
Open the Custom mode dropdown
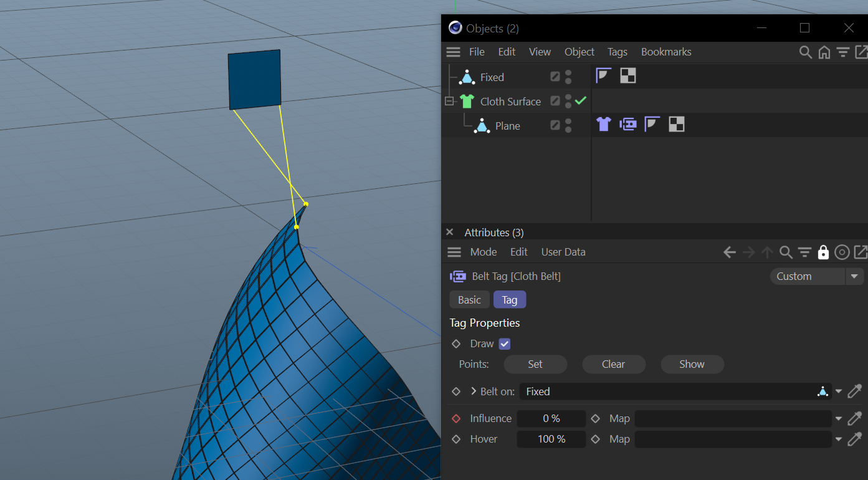[817, 276]
